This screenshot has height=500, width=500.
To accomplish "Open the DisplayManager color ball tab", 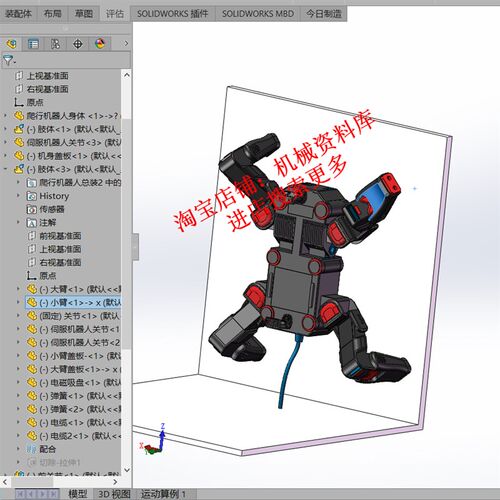I will tap(100, 44).
